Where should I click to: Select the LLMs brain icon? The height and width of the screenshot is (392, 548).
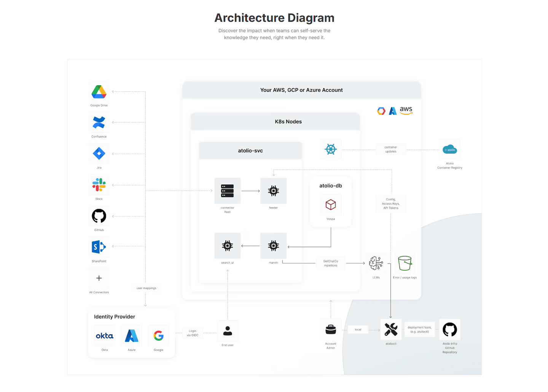[x=376, y=263]
